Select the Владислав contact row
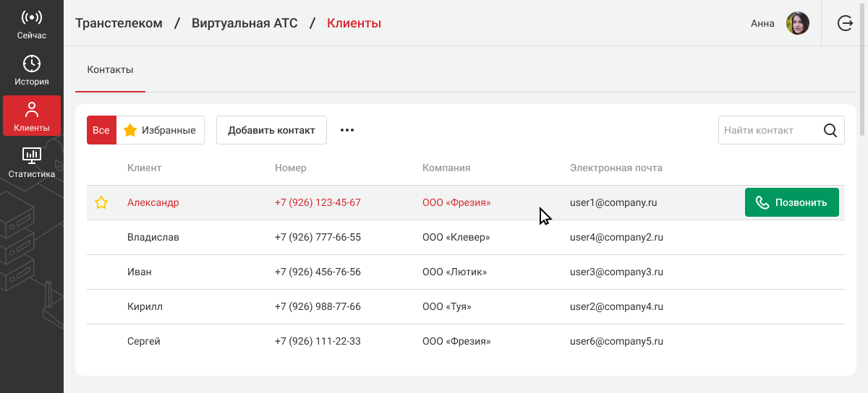This screenshot has height=393, width=868. coord(153,238)
